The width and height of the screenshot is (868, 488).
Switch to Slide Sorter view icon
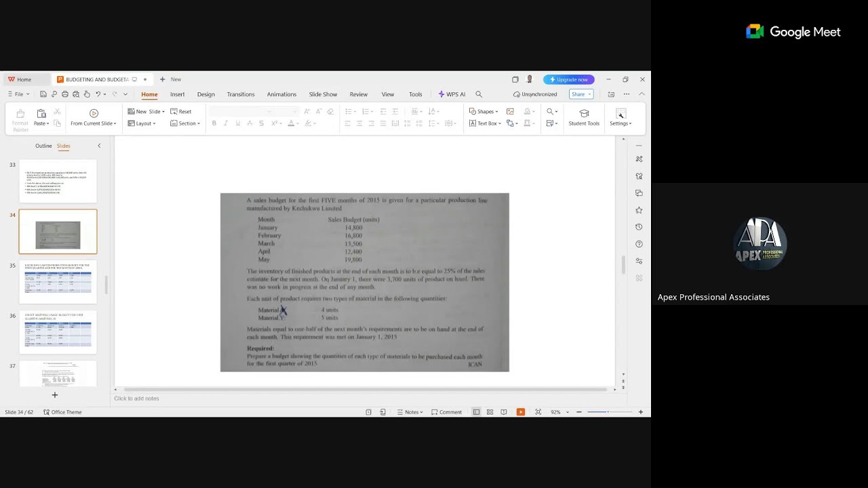[490, 412]
